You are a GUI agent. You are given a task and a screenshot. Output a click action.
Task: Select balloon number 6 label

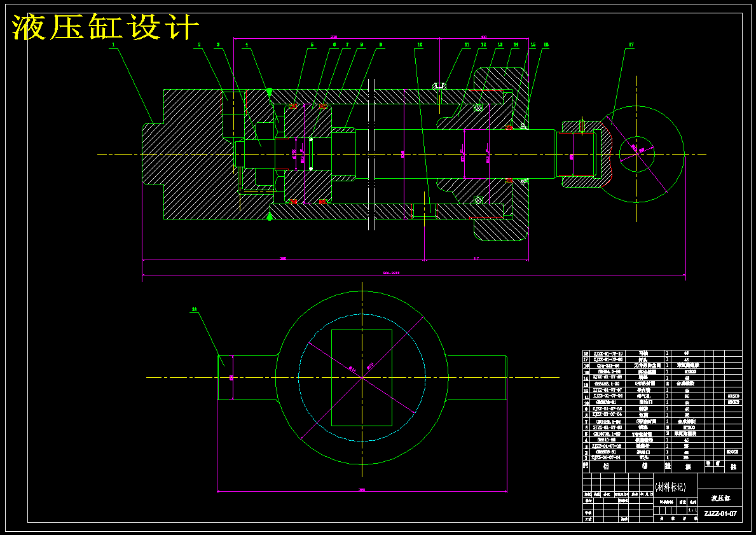pyautogui.click(x=334, y=45)
